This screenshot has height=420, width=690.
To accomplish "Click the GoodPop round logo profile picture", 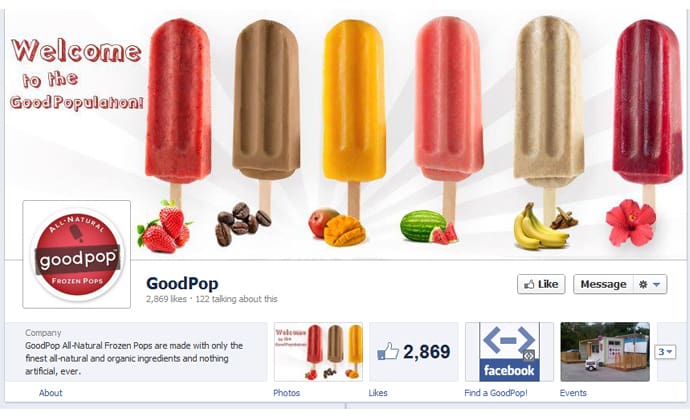I will click(x=77, y=254).
